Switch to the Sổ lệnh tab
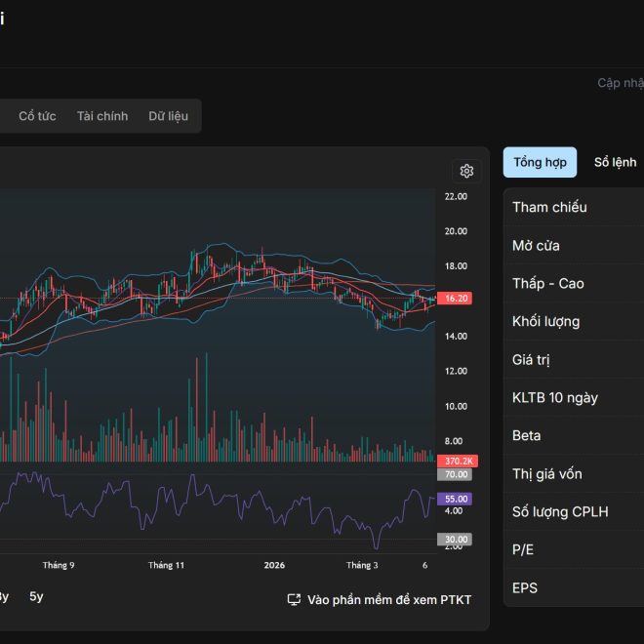 615,162
